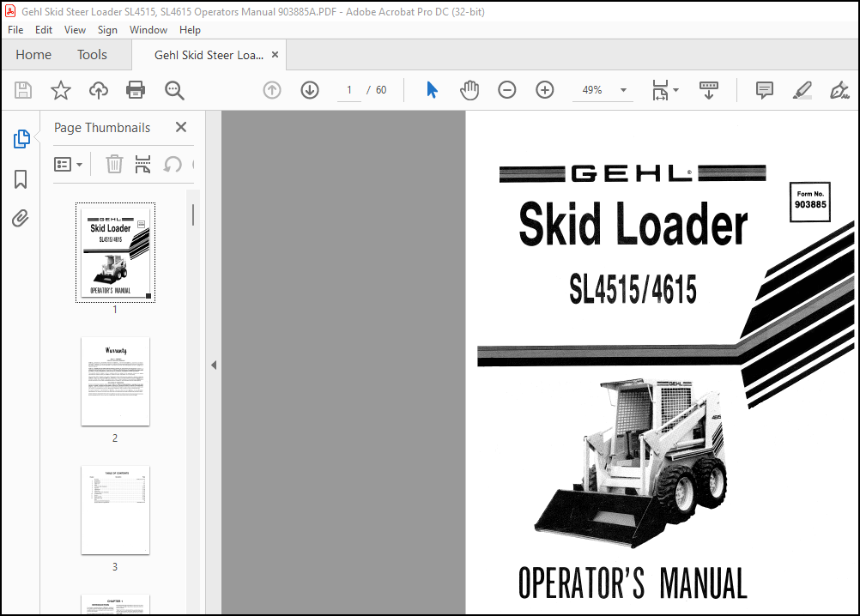This screenshot has width=860, height=616.
Task: Open the Help menu
Action: [x=190, y=29]
